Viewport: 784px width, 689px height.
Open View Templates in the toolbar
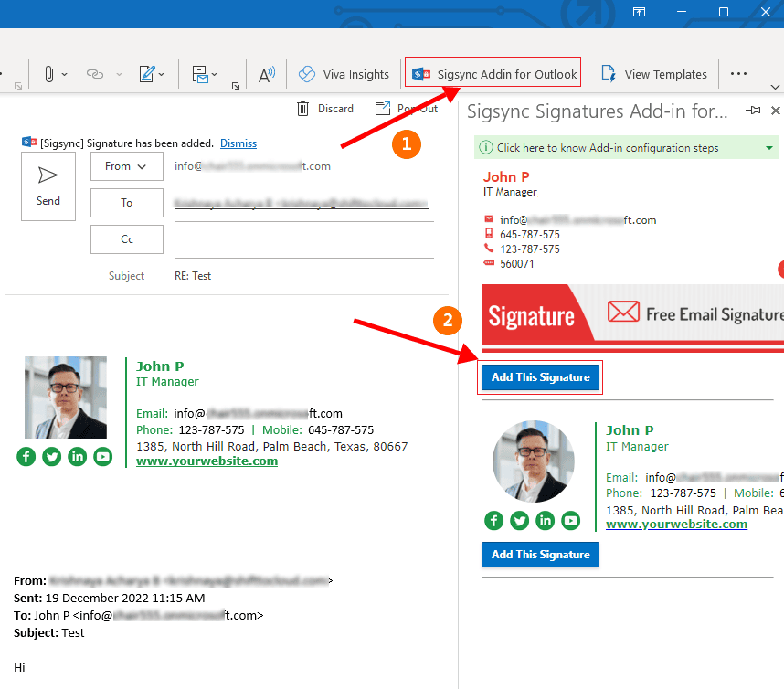click(x=654, y=74)
